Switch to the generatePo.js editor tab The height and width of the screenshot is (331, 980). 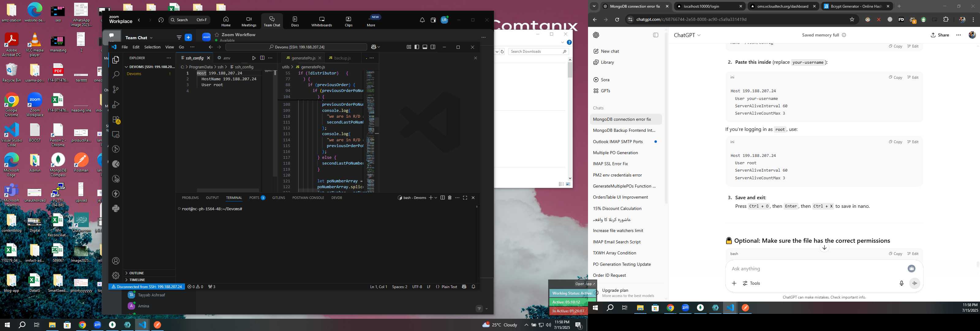coord(303,58)
